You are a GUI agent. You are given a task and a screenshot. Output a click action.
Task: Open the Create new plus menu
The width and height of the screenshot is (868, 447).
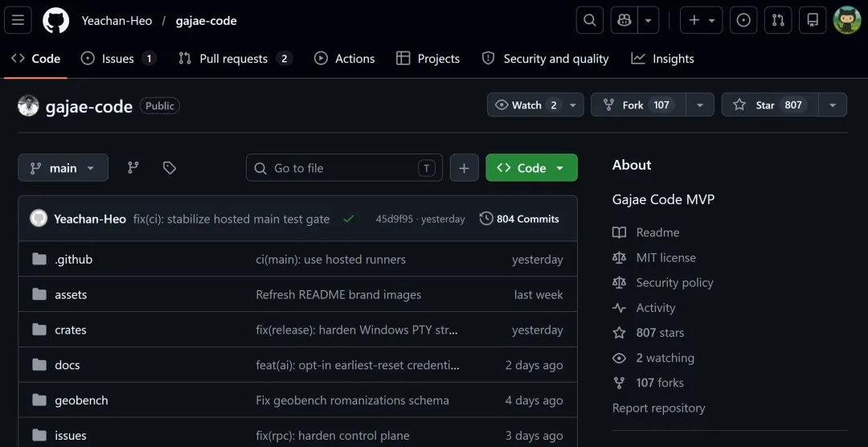702,20
